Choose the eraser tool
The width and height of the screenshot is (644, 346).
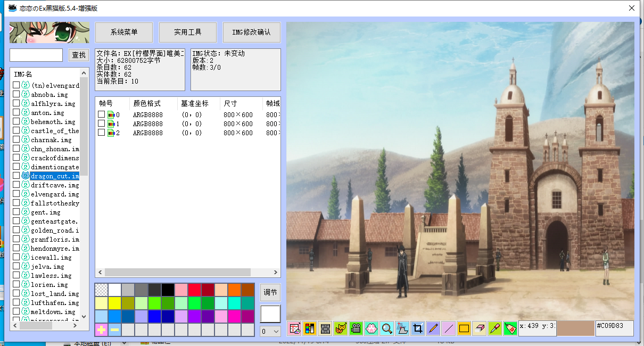click(x=479, y=328)
